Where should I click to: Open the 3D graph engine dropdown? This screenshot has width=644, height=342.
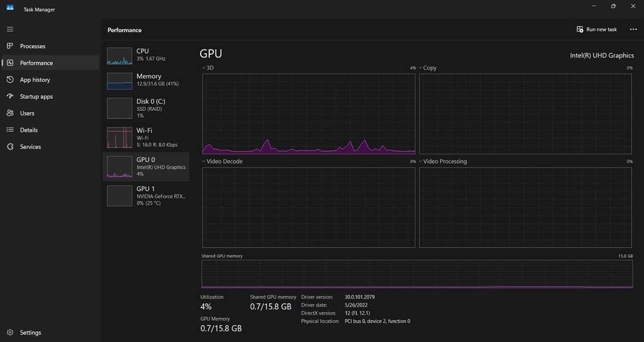pos(204,68)
